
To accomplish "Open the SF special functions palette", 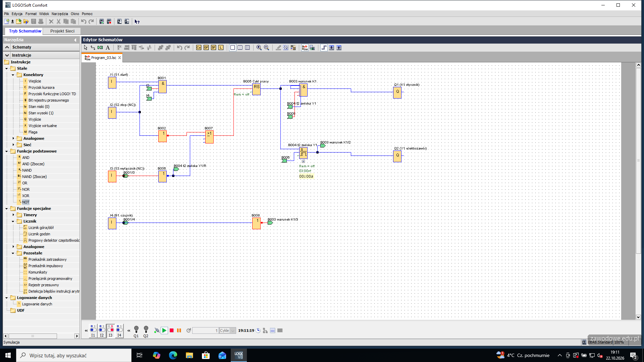I will (x=213, y=48).
